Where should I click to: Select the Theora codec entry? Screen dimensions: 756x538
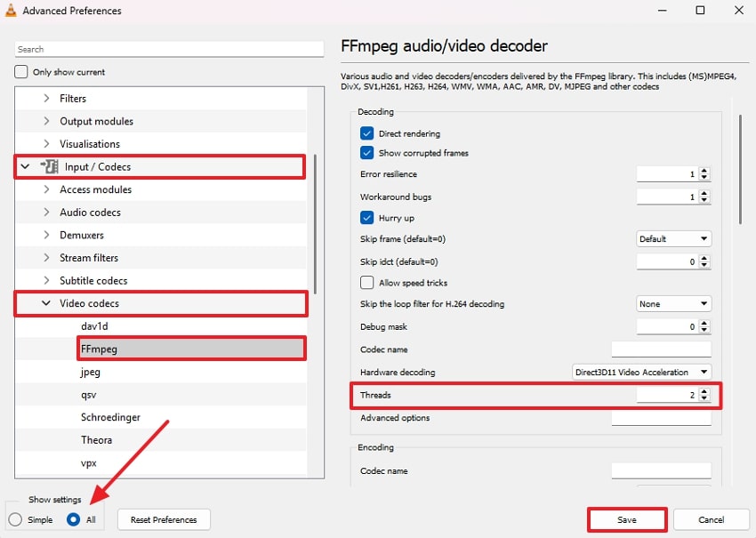(x=96, y=439)
